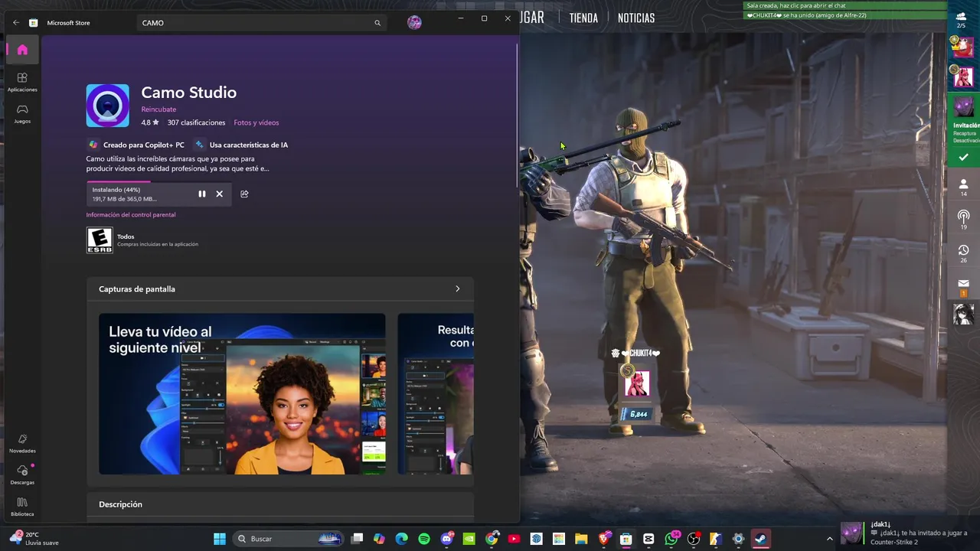Show hidden system tray icons
The image size is (980, 551).
point(829,539)
